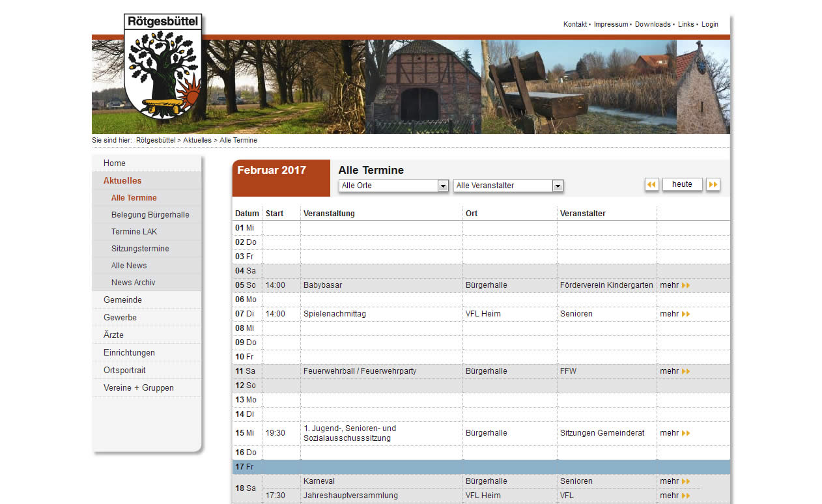Click Alle Termine in the breadcrumb
Screen dimensions: 822x504
tap(238, 140)
